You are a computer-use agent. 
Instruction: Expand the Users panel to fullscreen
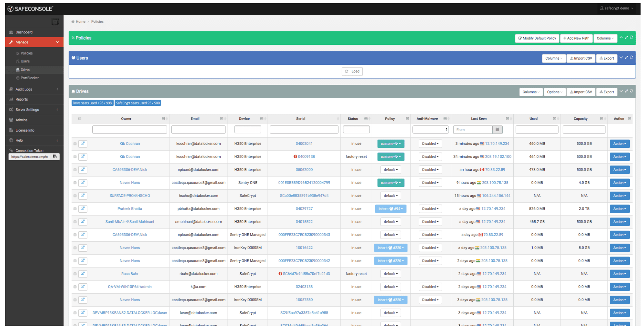coord(626,58)
